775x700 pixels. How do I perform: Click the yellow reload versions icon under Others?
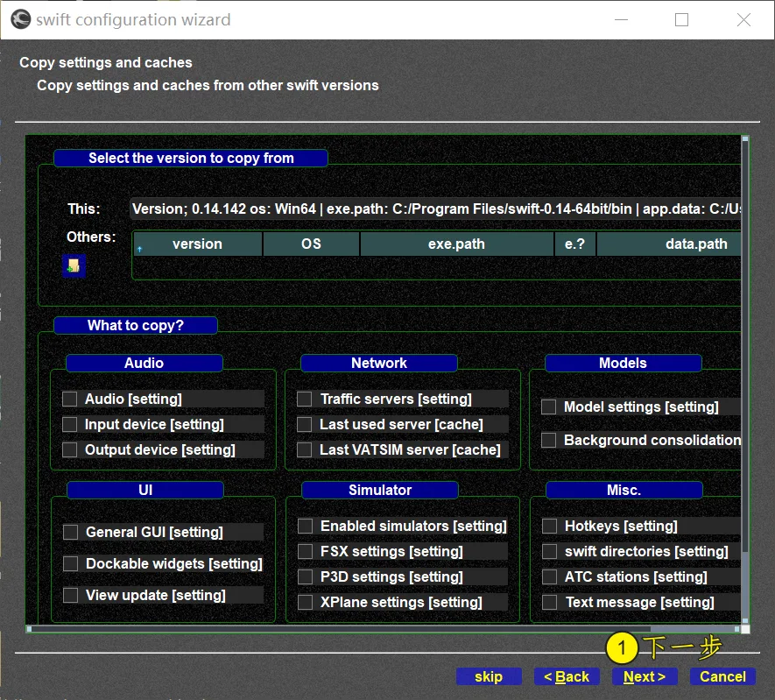click(74, 266)
